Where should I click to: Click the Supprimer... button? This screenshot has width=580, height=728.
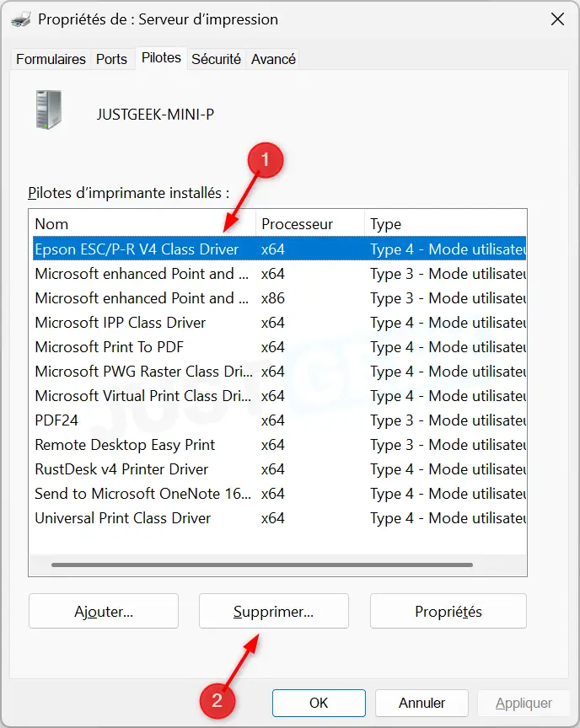click(x=273, y=611)
